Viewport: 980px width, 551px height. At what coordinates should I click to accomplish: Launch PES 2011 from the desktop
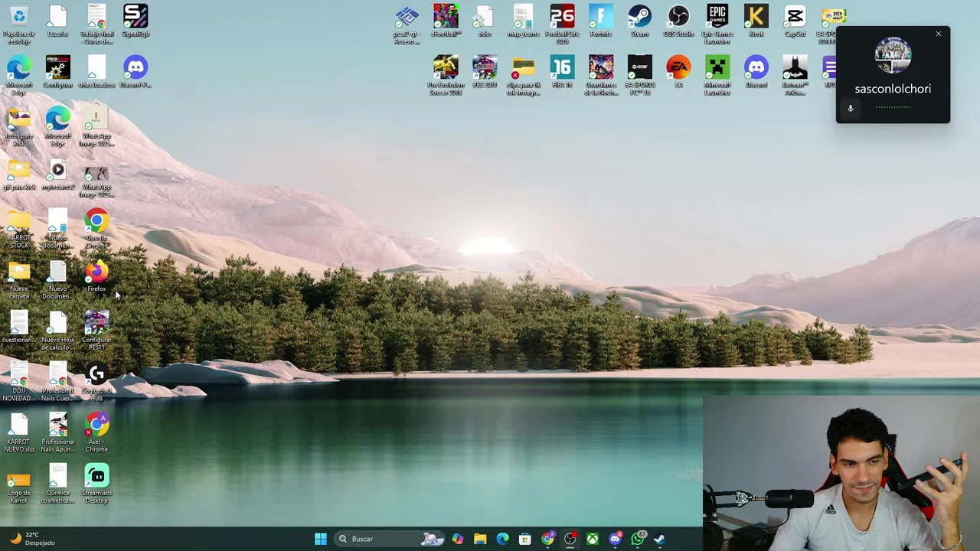[485, 72]
